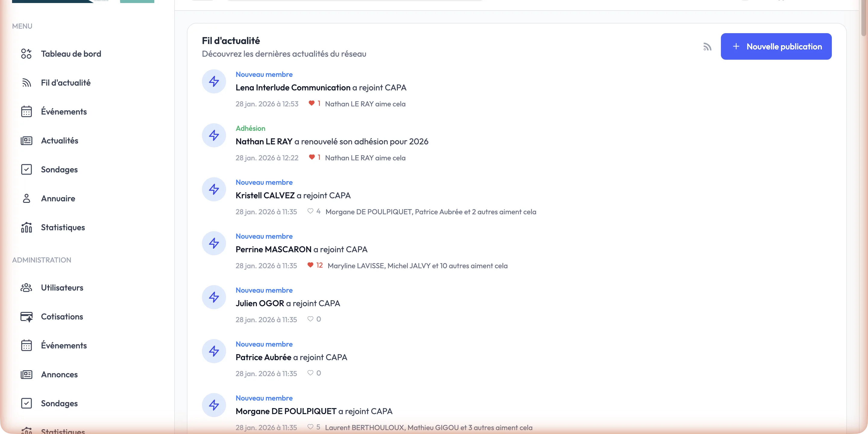Open Sondages in the main menu
The height and width of the screenshot is (434, 868).
[59, 169]
